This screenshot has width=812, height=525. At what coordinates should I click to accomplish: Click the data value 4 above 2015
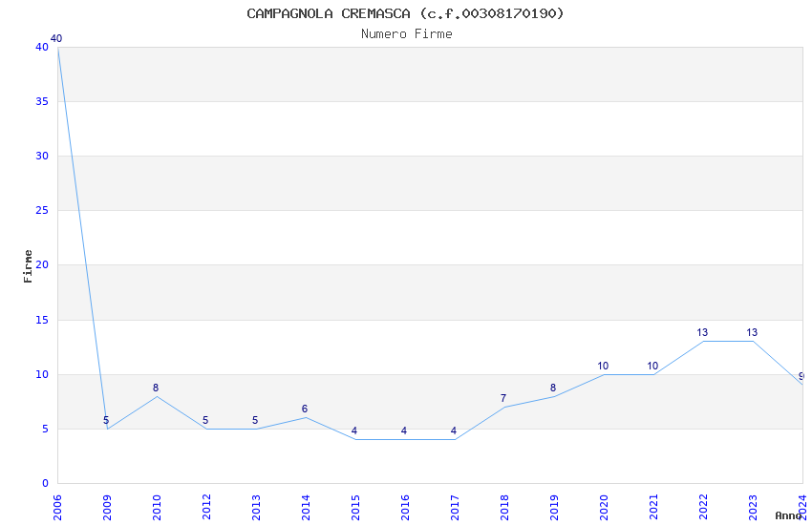click(354, 430)
